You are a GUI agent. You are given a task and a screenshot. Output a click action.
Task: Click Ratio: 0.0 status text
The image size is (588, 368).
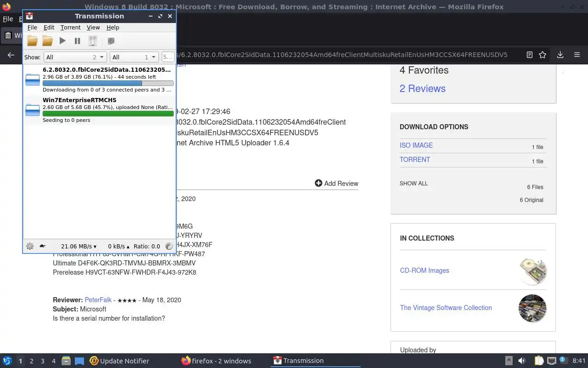click(147, 246)
